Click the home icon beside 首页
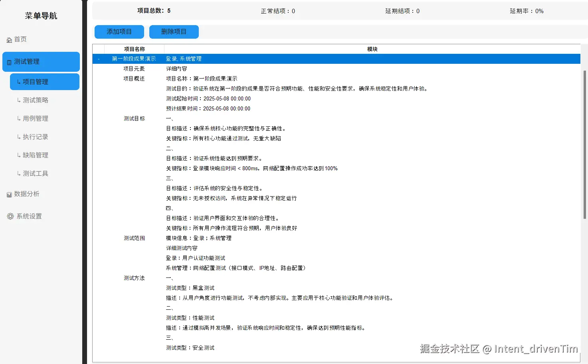The height and width of the screenshot is (364, 588). (x=9, y=40)
